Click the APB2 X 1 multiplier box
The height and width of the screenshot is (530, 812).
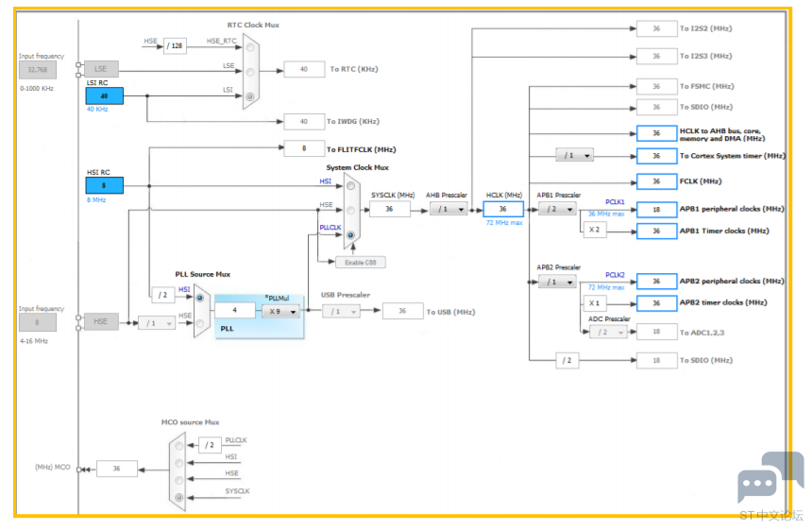(595, 303)
